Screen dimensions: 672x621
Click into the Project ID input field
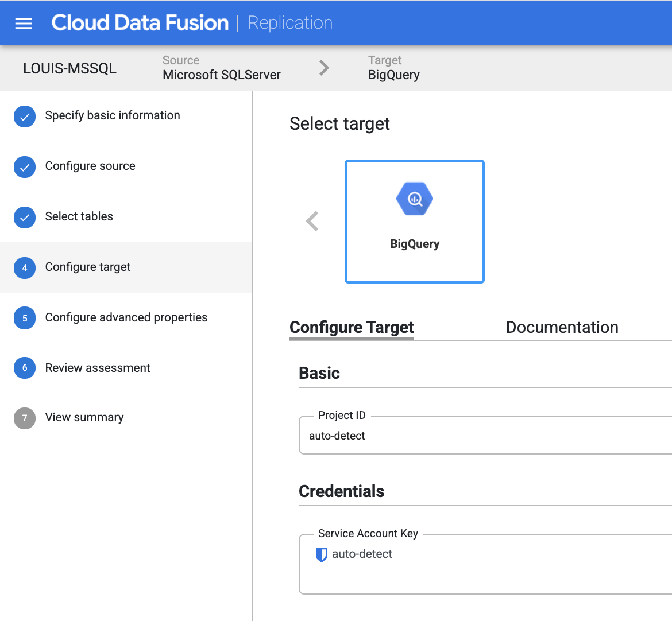pos(485,436)
